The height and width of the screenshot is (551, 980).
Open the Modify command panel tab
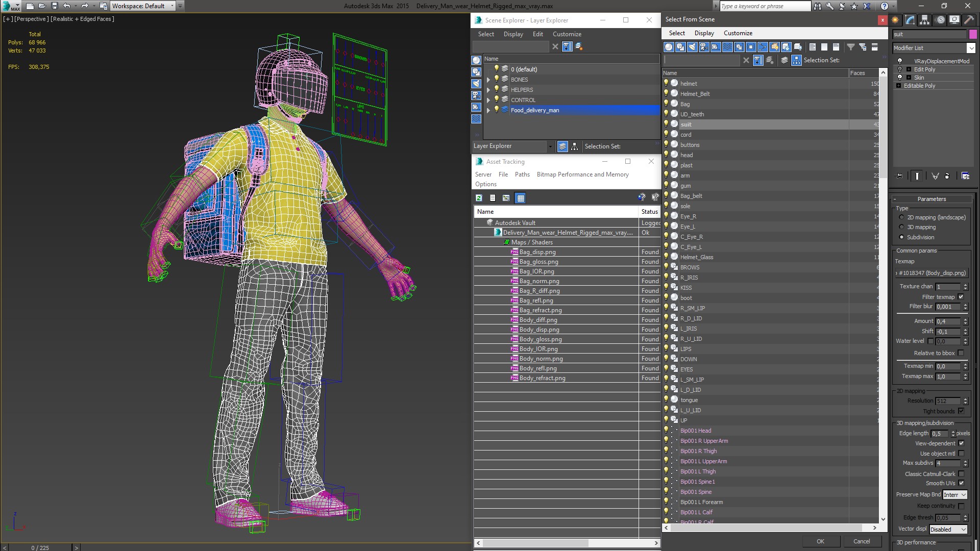(910, 20)
